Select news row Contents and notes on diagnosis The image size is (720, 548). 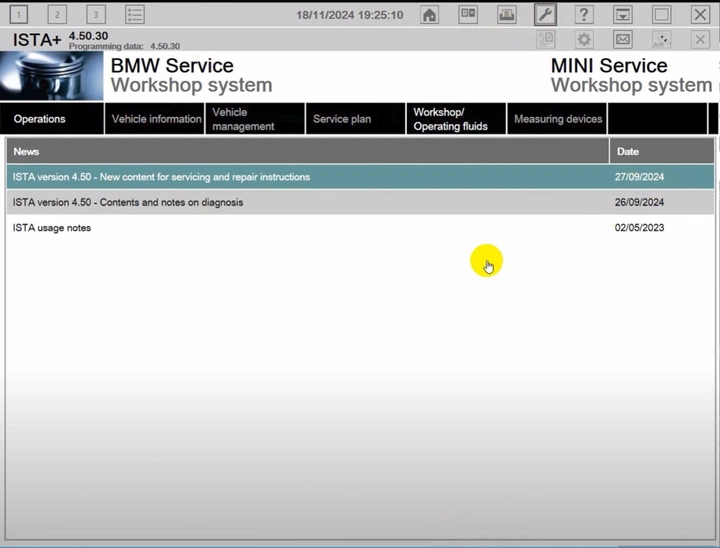[360, 202]
